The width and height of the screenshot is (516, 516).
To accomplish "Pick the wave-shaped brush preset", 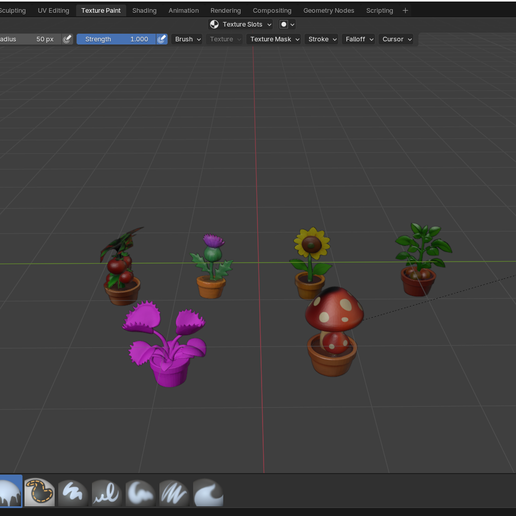I will pyautogui.click(x=208, y=492).
